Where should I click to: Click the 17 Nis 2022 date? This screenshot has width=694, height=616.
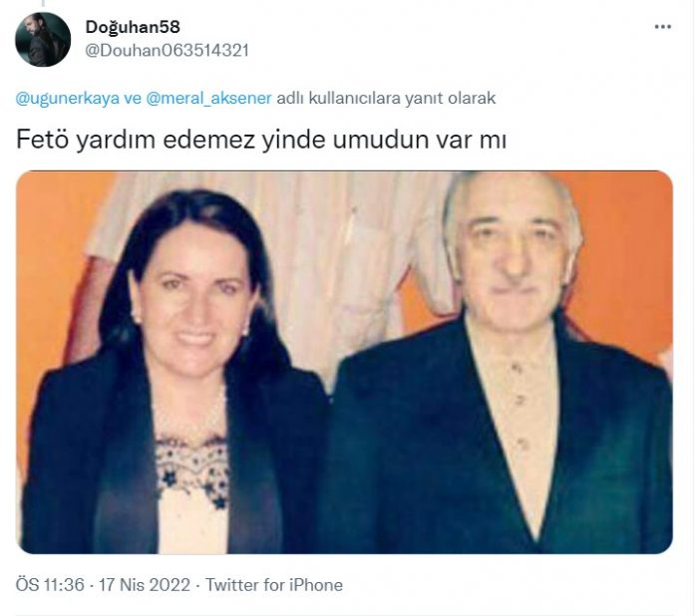pos(145,585)
